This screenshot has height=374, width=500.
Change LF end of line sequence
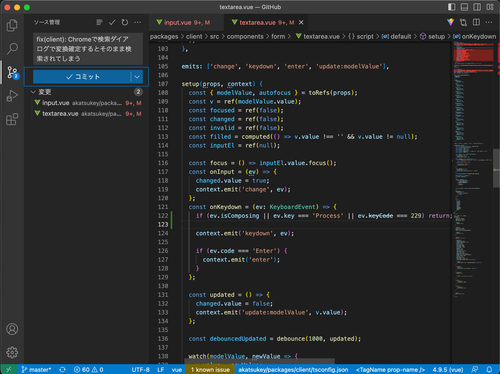[161, 369]
